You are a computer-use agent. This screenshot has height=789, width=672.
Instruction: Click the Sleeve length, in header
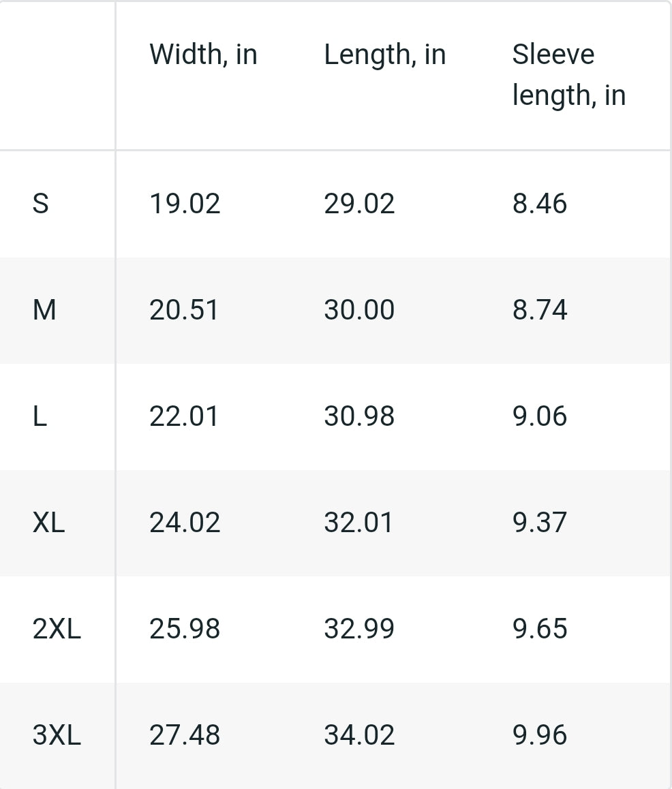(x=568, y=75)
